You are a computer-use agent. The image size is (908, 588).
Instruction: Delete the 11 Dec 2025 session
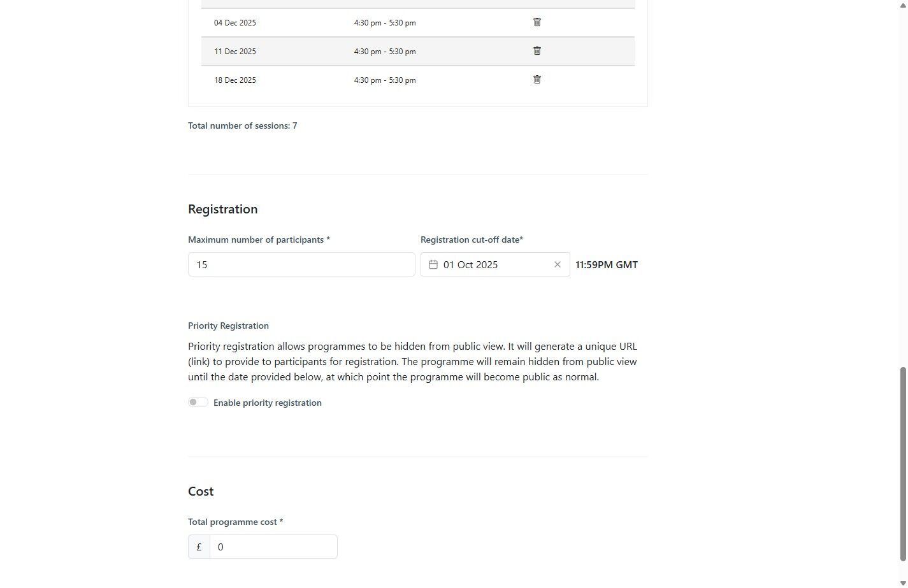click(537, 51)
